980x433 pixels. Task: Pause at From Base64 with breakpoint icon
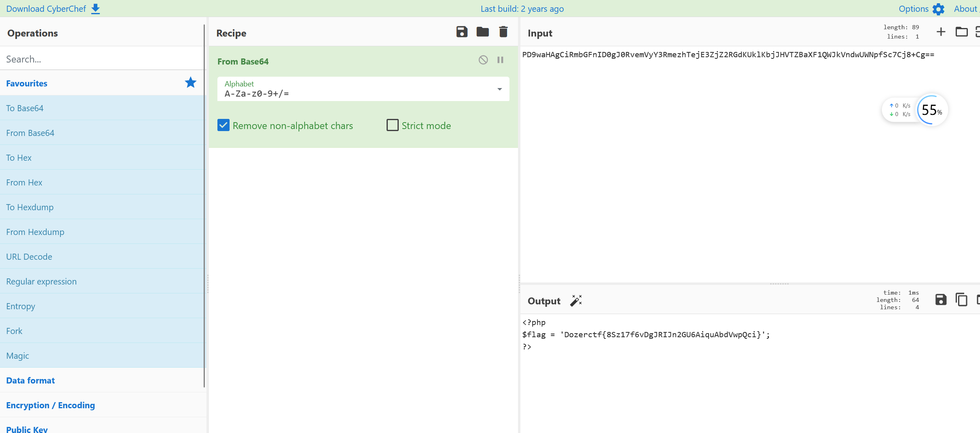click(500, 60)
